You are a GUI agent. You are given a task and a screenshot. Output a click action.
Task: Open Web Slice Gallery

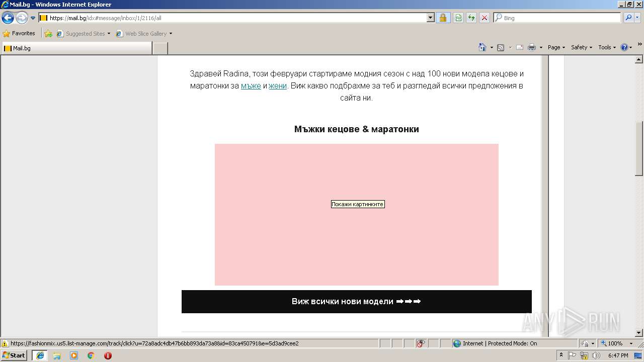[x=144, y=34]
